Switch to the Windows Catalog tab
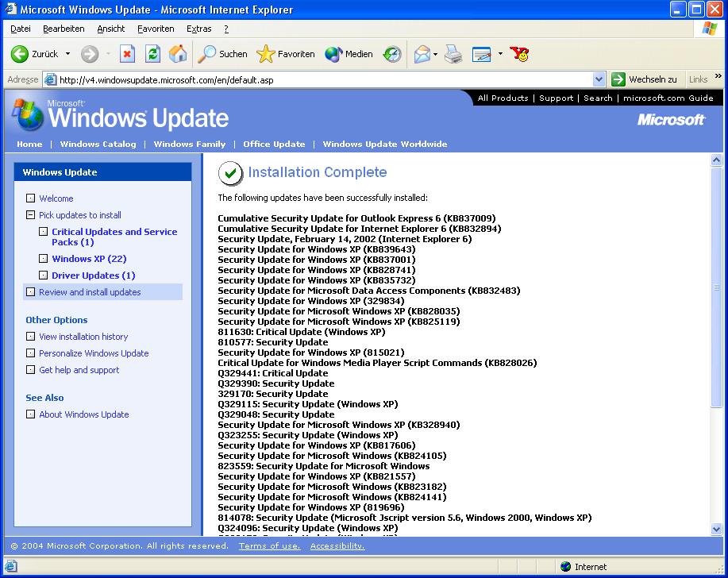This screenshot has height=578, width=728. pyautogui.click(x=98, y=144)
